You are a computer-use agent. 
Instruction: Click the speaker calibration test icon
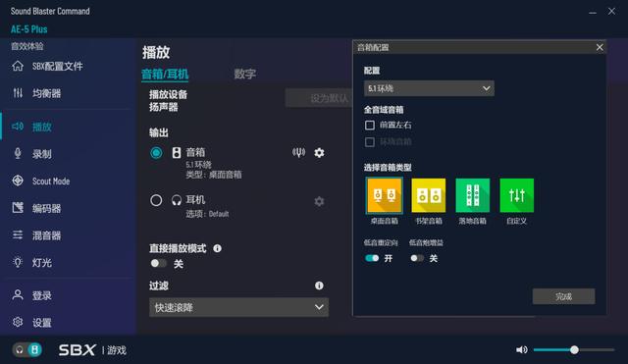[x=298, y=153]
